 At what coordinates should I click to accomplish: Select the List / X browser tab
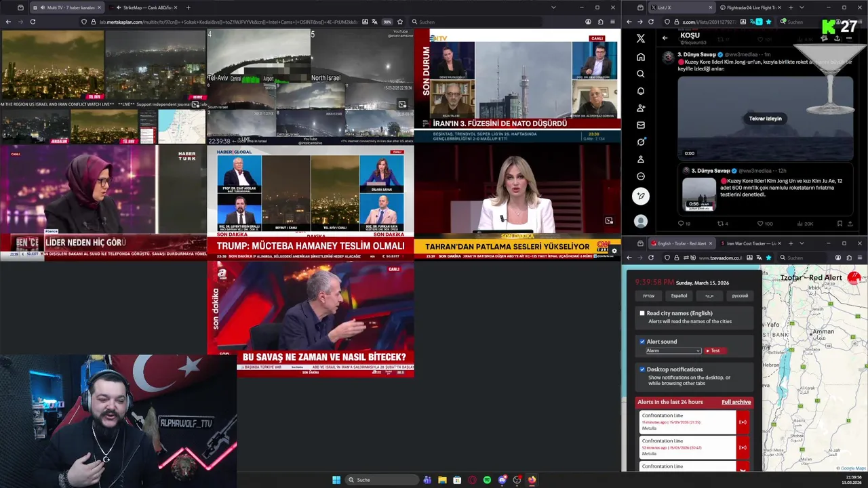tap(682, 7)
